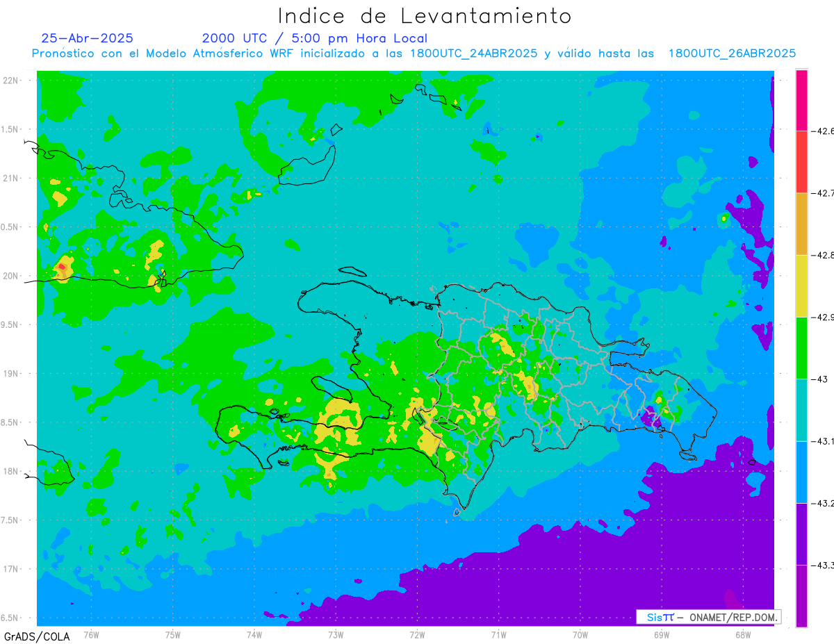Pick the red swatch in the color bar
Screen dimensions: 834x644
pos(801,162)
